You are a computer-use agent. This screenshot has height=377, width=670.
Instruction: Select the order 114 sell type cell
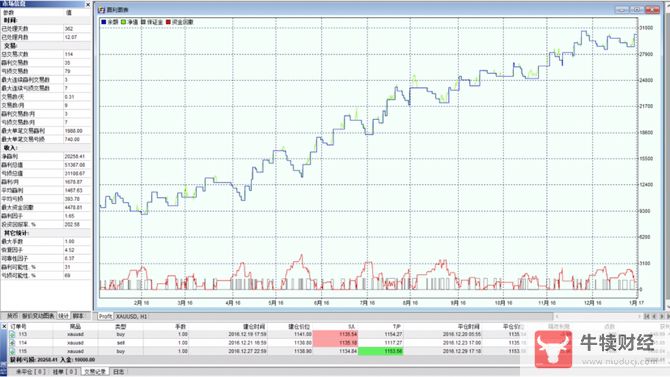[x=120, y=343]
